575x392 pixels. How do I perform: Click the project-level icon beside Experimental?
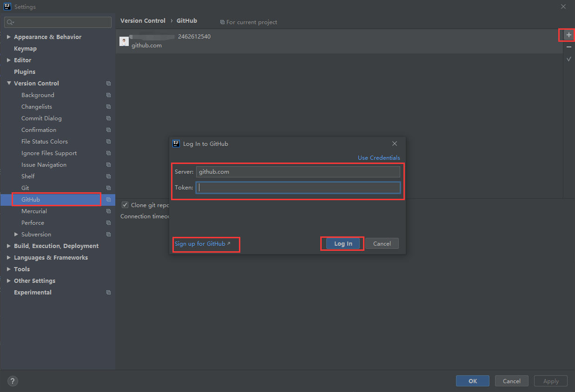pyautogui.click(x=108, y=293)
